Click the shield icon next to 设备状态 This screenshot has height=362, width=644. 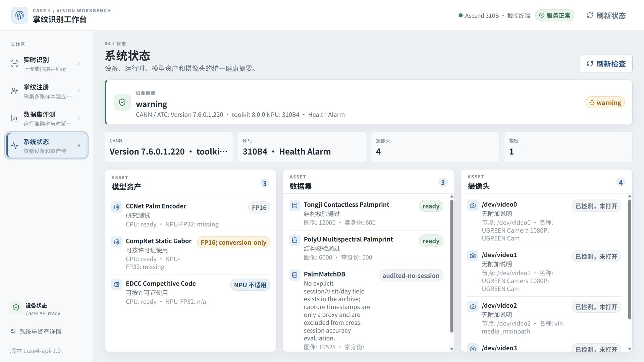coord(16,307)
